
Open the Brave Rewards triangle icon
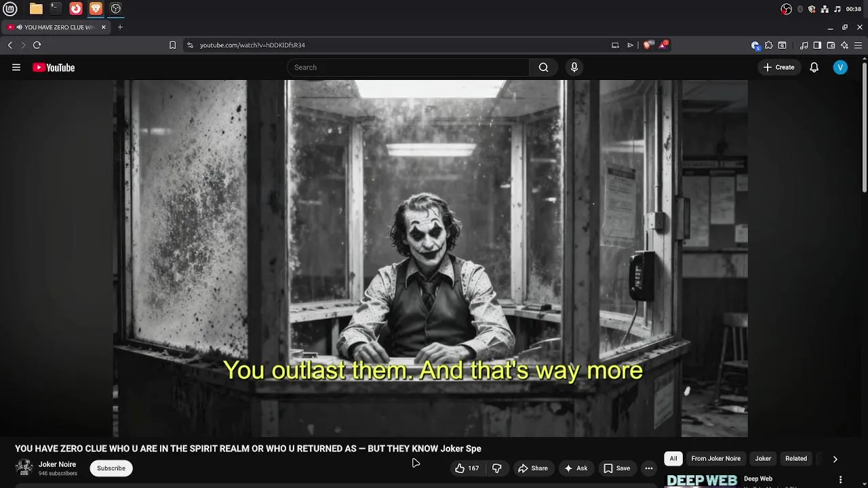point(663,45)
